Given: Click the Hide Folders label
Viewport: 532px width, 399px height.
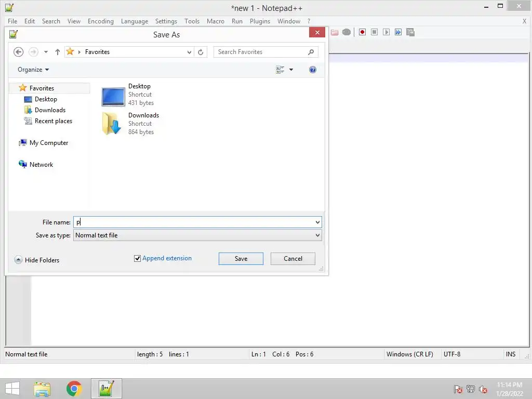Looking at the screenshot, I should tap(42, 260).
